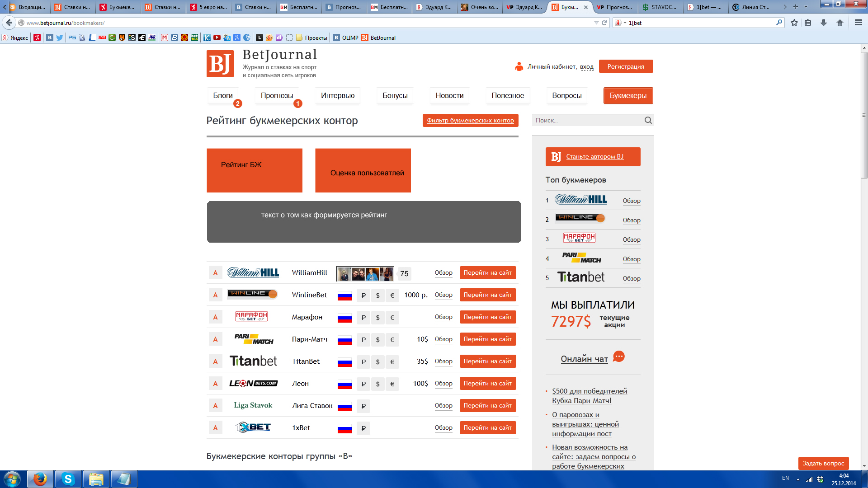This screenshot has width=868, height=488.
Task: Click Станьте автором BJ link
Action: click(x=594, y=156)
